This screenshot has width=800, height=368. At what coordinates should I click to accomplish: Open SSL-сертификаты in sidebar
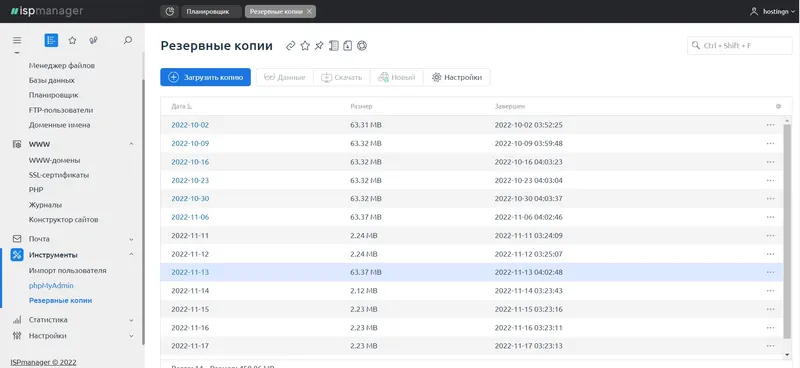point(59,175)
